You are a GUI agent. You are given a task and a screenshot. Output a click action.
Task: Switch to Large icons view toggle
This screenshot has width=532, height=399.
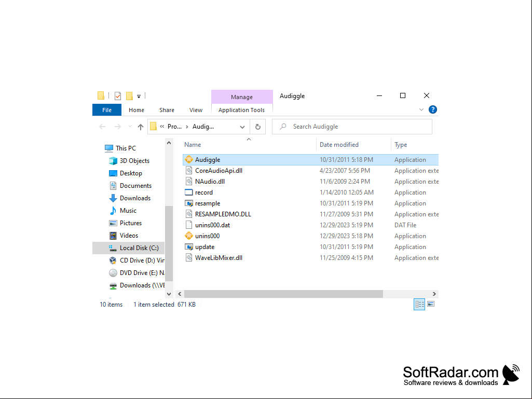[431, 304]
